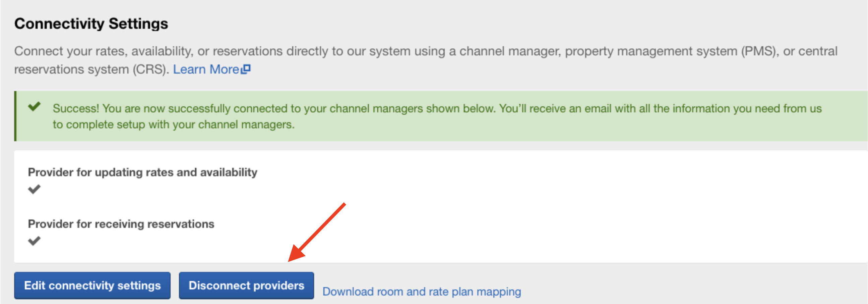Click 'to complete setup' line in banner
Screen dimensions: 868x304
[174, 124]
